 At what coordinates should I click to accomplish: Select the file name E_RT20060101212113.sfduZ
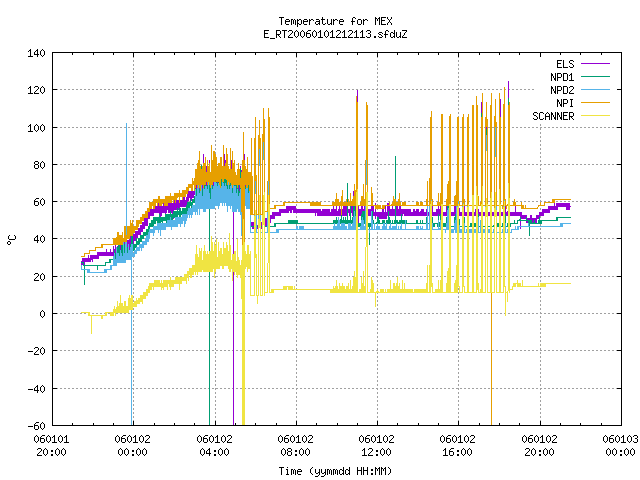click(335, 34)
